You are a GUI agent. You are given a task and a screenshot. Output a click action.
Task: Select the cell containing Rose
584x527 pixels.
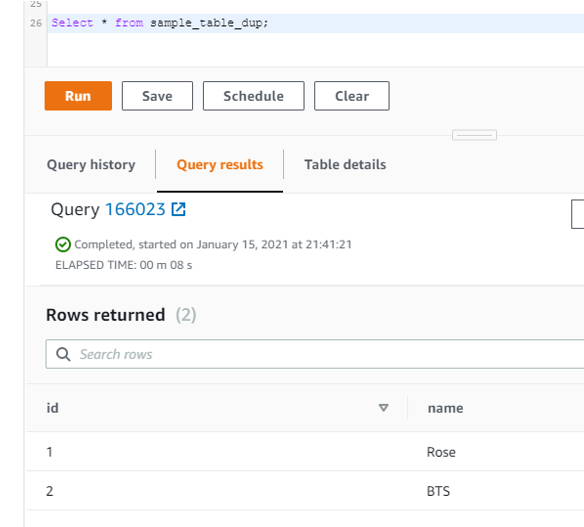(x=441, y=452)
